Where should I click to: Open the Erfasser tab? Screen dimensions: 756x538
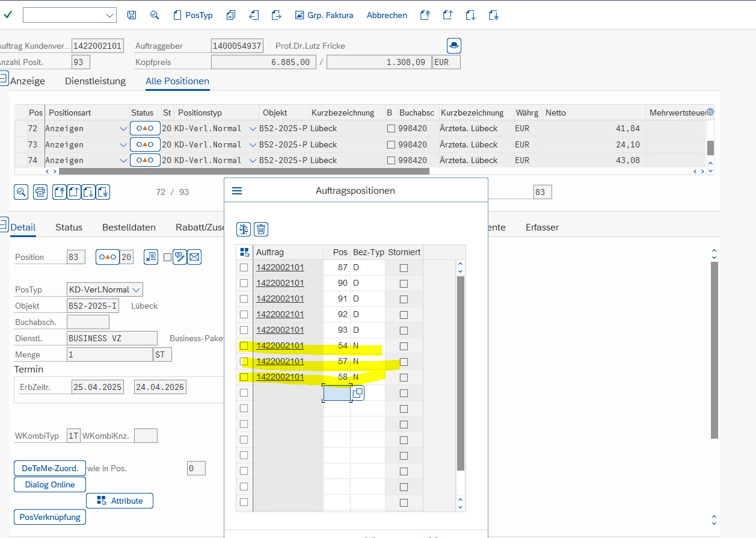(542, 227)
